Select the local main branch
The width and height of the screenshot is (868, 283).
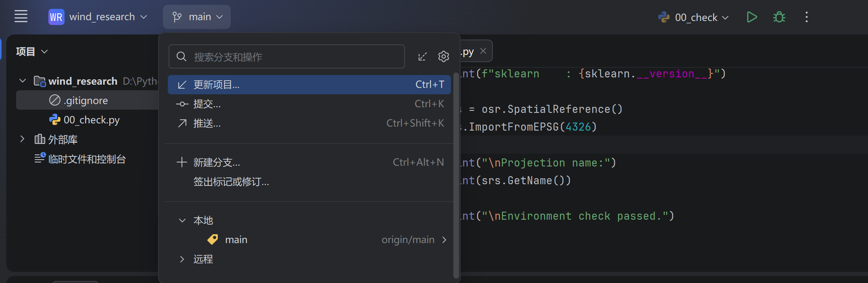[x=309, y=240]
